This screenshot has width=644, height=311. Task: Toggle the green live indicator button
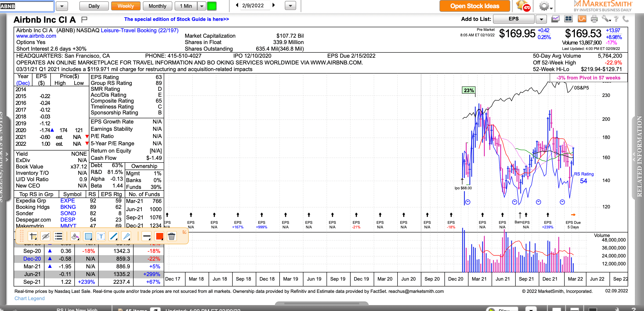212,6
